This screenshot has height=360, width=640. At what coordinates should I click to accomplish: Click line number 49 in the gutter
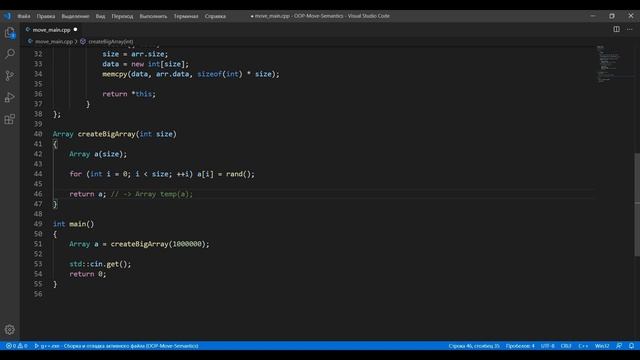[x=38, y=224]
